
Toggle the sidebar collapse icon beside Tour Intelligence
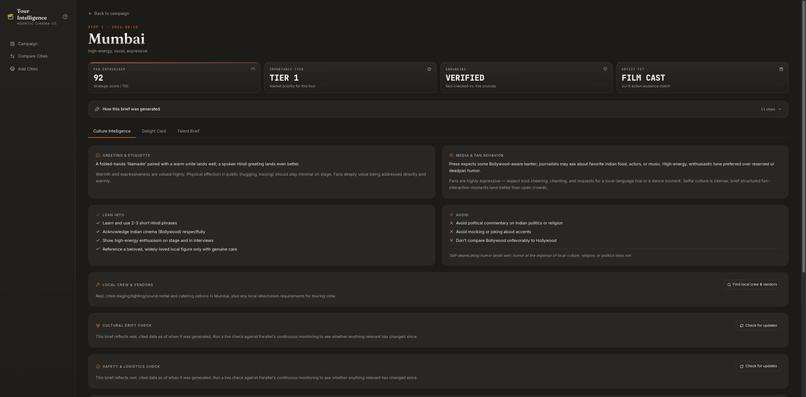tap(65, 17)
